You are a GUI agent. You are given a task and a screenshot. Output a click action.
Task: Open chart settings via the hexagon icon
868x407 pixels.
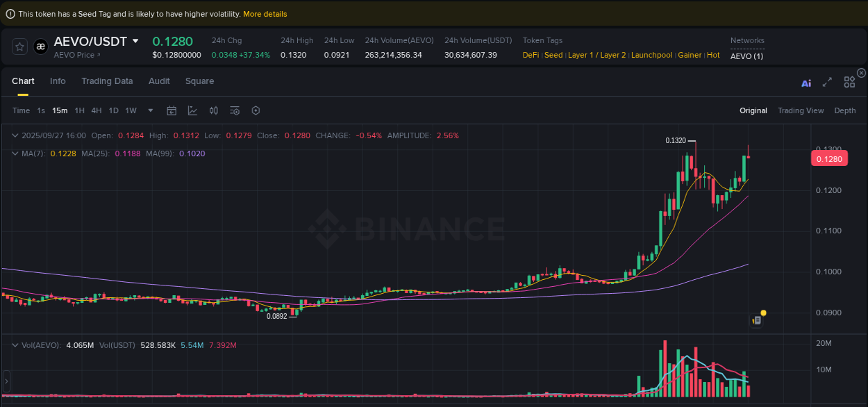256,110
